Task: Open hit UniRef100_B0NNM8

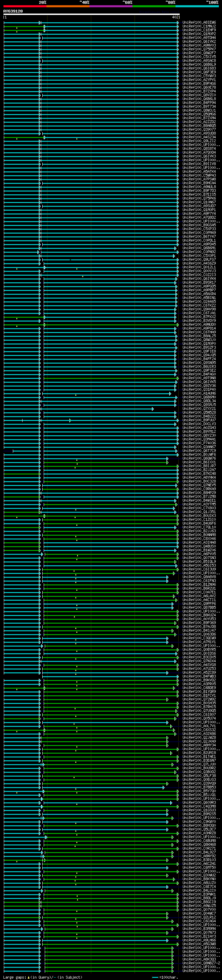Action: [x=199, y=535]
